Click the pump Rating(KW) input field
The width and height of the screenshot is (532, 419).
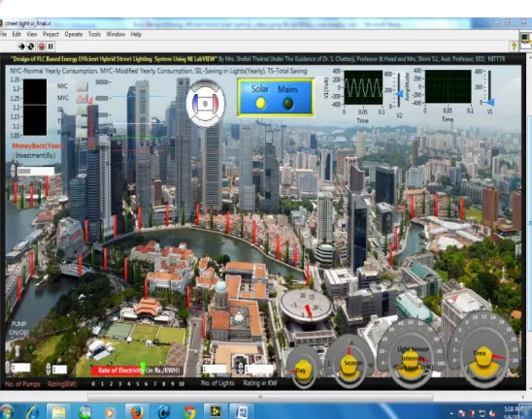[59, 370]
